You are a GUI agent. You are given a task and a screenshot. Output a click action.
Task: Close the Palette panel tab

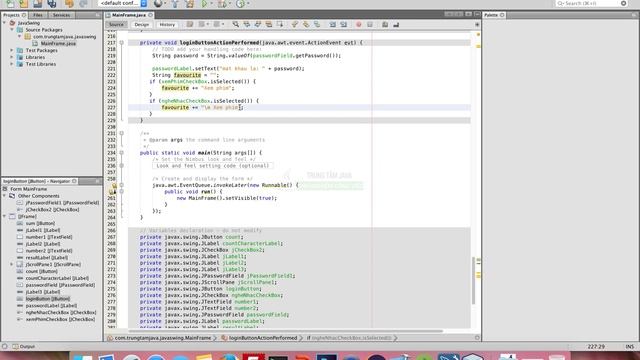tap(502, 15)
